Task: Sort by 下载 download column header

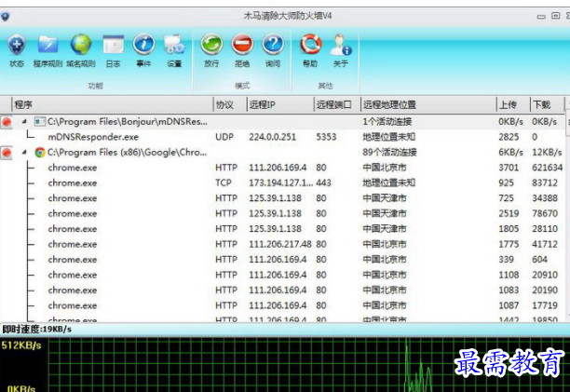Action: [x=547, y=105]
